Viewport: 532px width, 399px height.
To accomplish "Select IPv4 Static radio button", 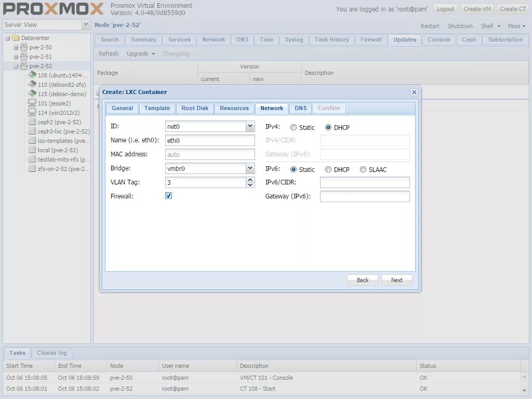I will (x=293, y=128).
